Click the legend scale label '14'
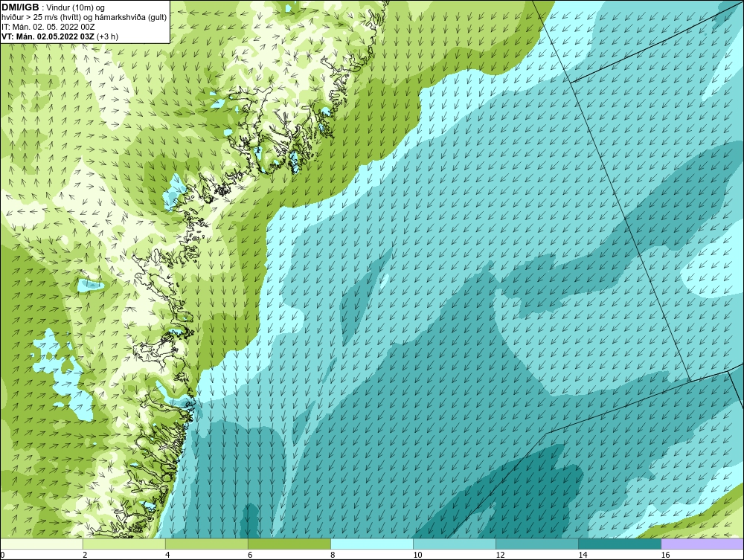 (x=583, y=555)
